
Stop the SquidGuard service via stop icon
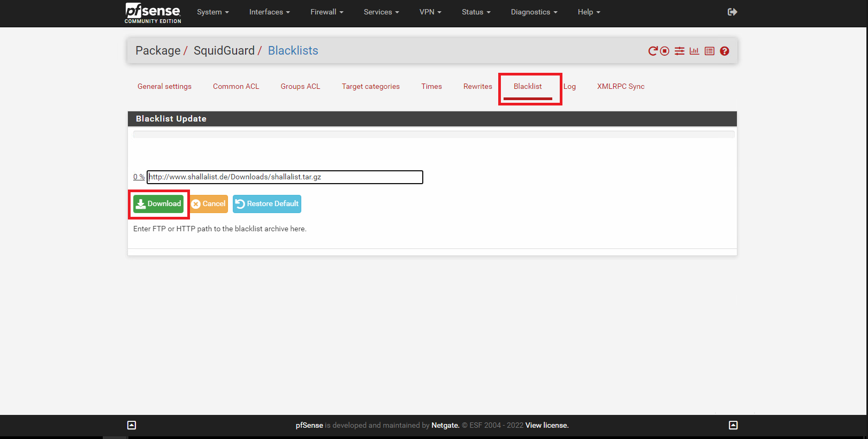(665, 51)
